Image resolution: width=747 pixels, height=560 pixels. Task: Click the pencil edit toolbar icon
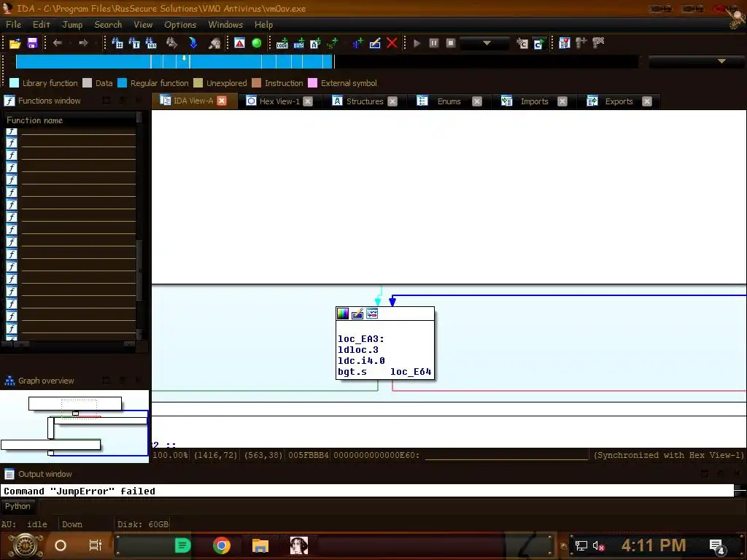375,43
